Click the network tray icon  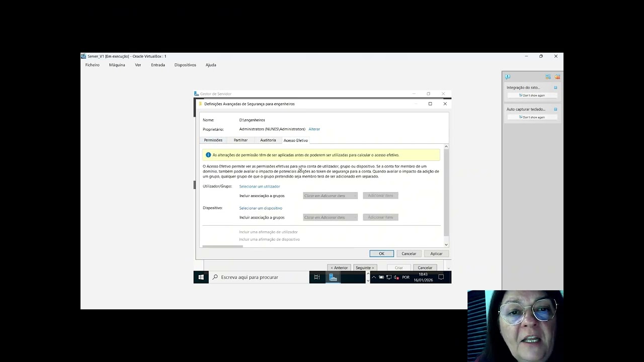pyautogui.click(x=389, y=277)
